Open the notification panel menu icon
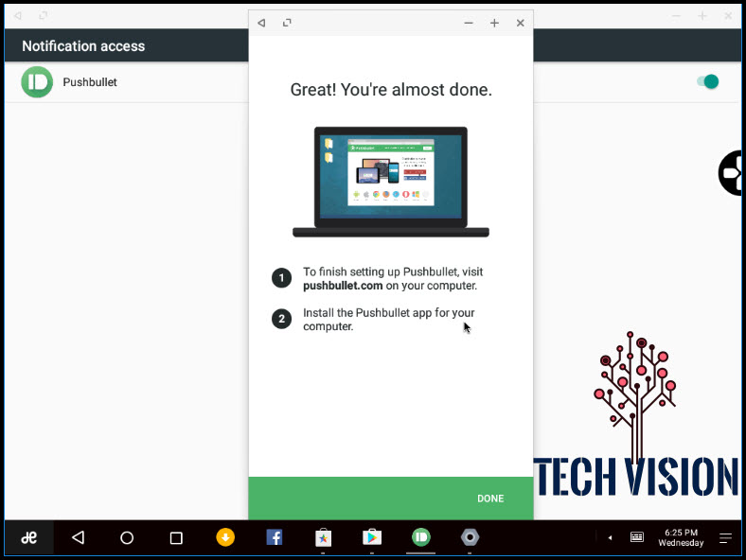 [725, 537]
